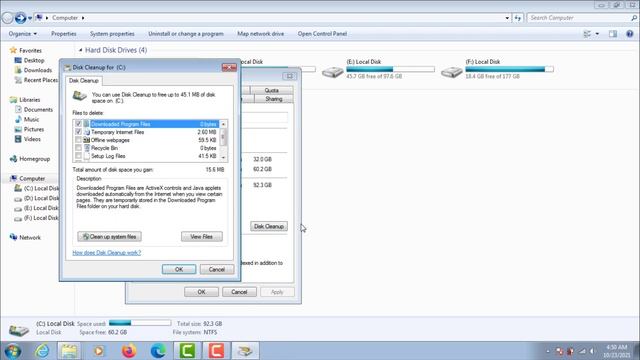
Task: Click Properties in the Explorer toolbar
Action: click(x=64, y=34)
